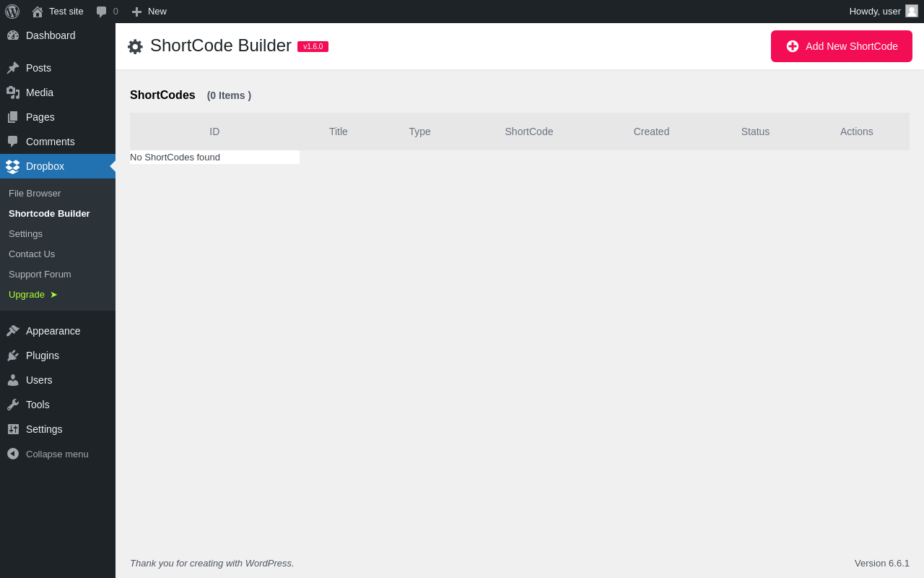The height and width of the screenshot is (578, 924).
Task: Click the plus icon beside New
Action: [x=136, y=12]
